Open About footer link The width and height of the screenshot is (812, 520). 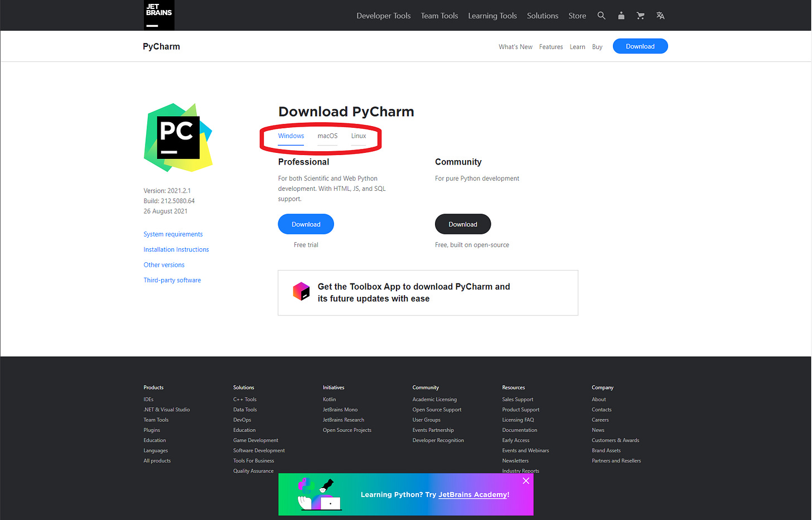[x=599, y=399]
